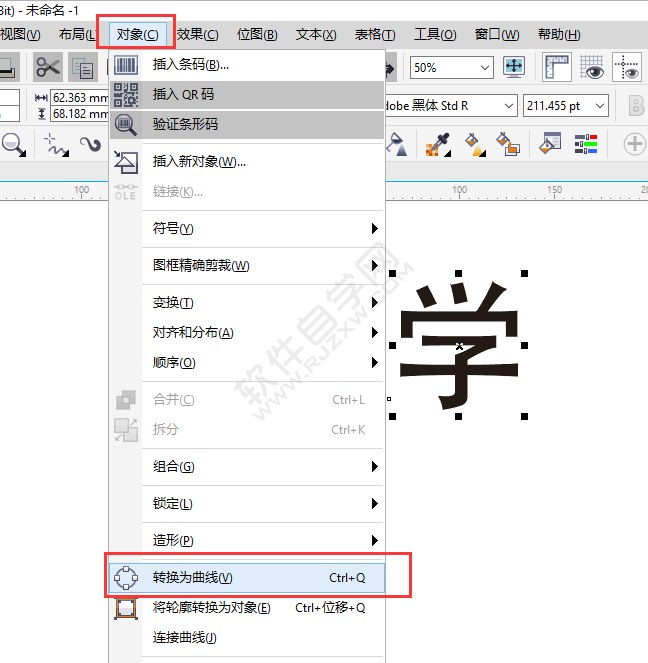Toggle the show grid icon
Image resolution: width=648 pixels, height=663 pixels.
pyautogui.click(x=592, y=67)
